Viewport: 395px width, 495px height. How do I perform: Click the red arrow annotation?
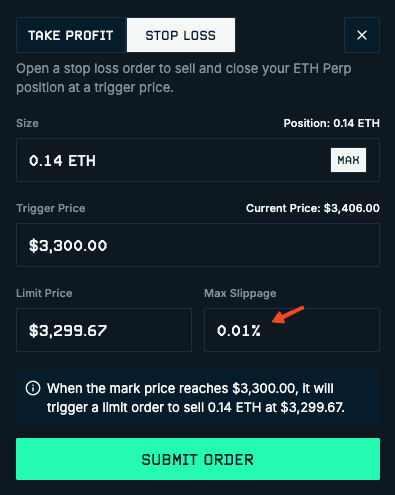click(288, 315)
